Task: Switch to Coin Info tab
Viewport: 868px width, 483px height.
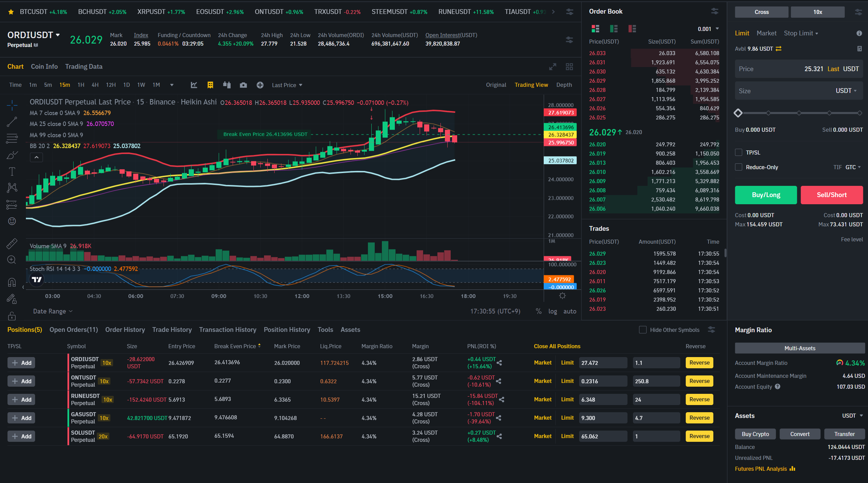Action: [x=44, y=67]
